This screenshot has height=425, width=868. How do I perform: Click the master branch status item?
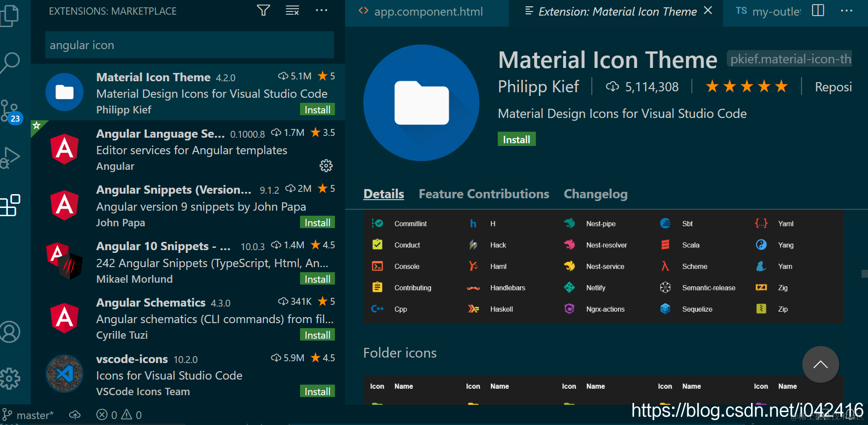(x=28, y=415)
